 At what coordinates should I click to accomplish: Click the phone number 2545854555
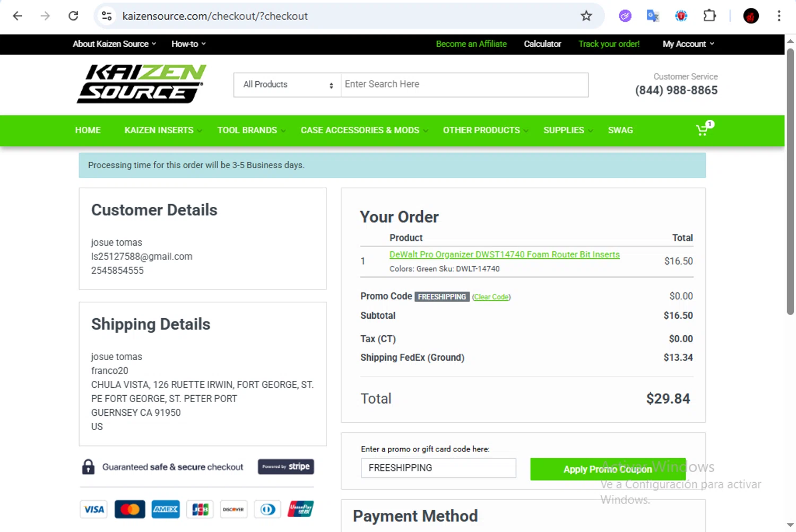coord(117,270)
